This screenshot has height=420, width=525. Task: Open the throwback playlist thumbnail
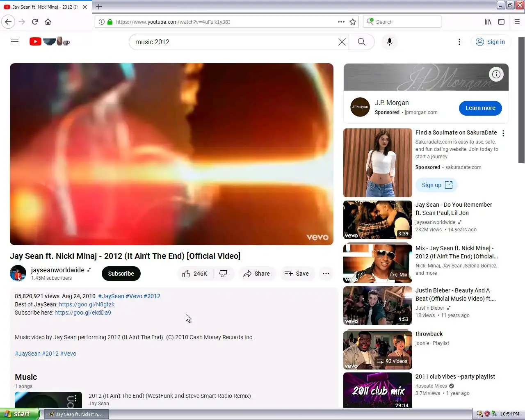tap(378, 350)
